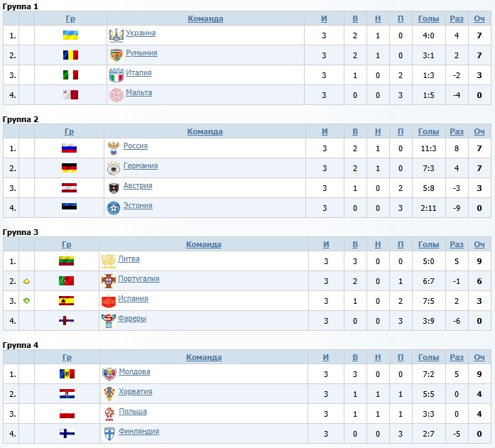495x448 pixels.
Task: Click the Germany flag in Group 2
Action: pos(69,168)
